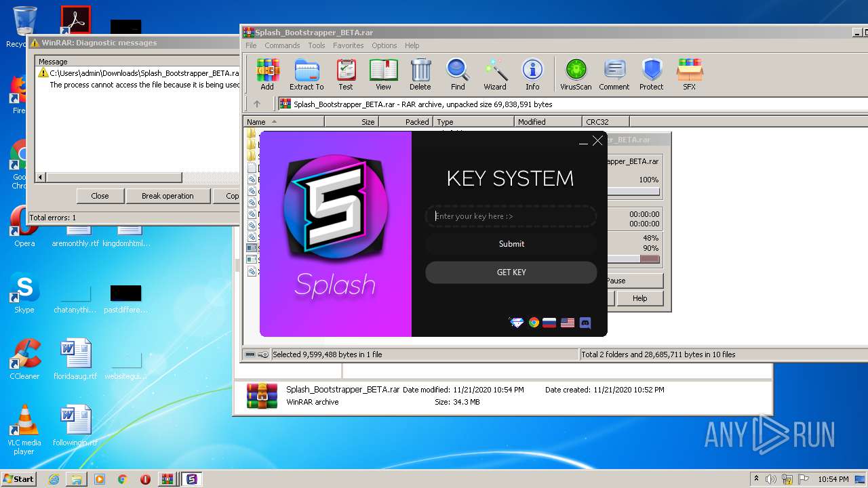Switch to WinRAR taskbar button
This screenshot has height=488, width=868.
(167, 479)
